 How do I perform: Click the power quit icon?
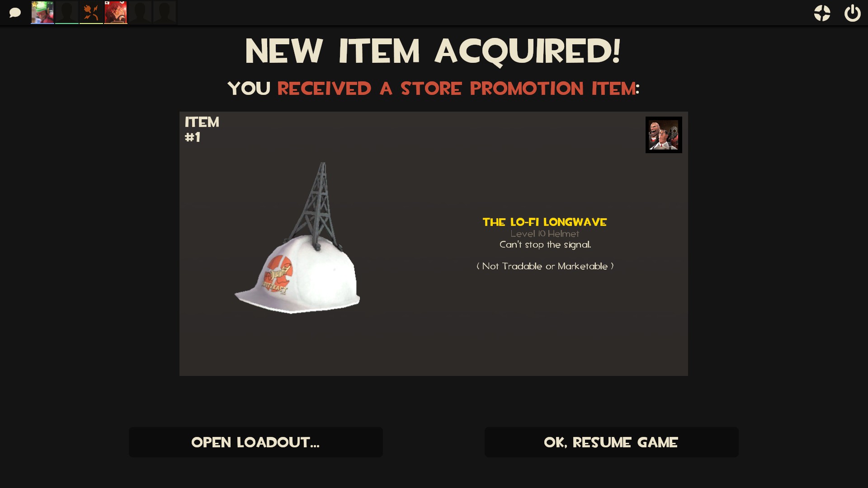click(853, 13)
